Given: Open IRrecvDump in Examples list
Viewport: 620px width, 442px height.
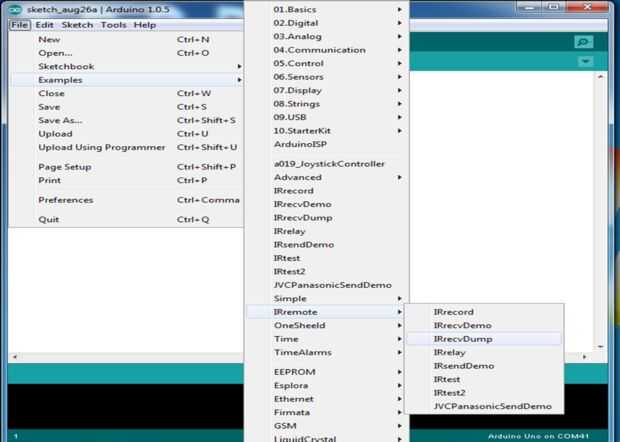Looking at the screenshot, I should [x=327, y=217].
